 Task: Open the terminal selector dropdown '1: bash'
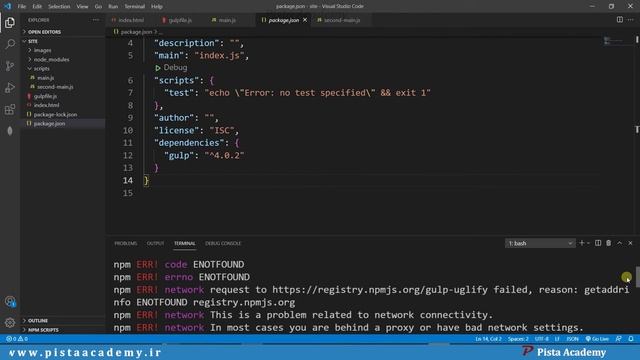coord(540,243)
